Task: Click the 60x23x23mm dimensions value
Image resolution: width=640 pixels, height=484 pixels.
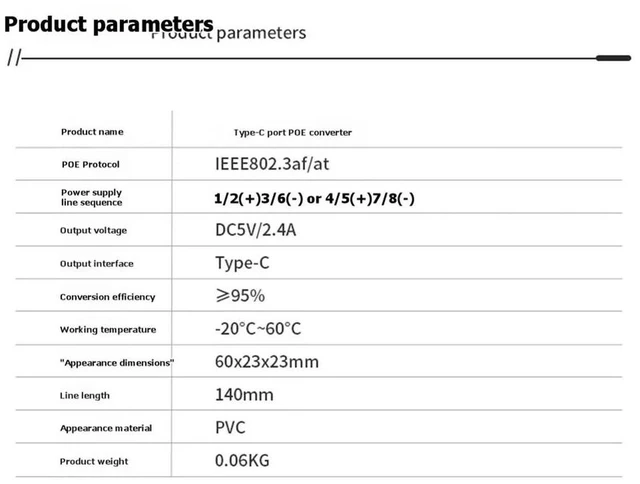Action: point(267,362)
